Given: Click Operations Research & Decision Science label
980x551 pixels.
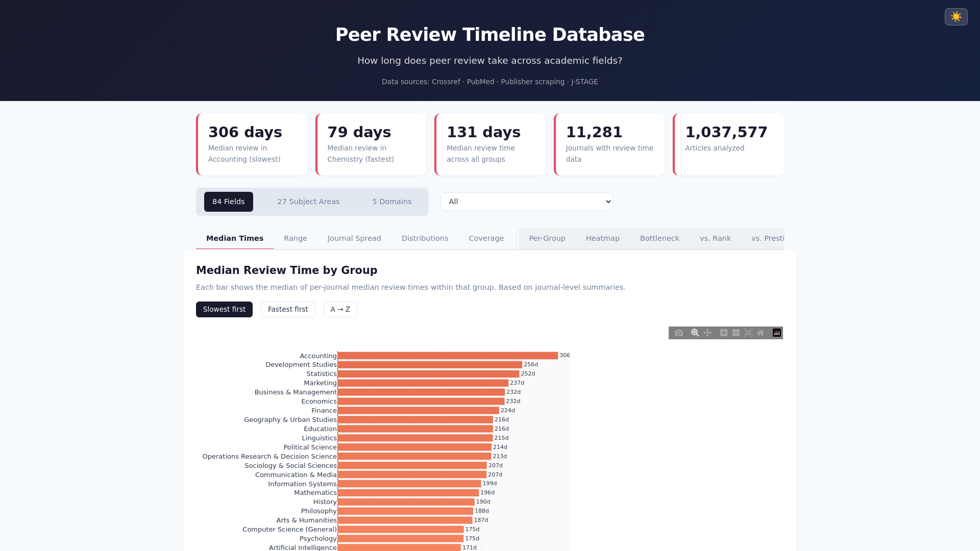Looking at the screenshot, I should tap(269, 457).
